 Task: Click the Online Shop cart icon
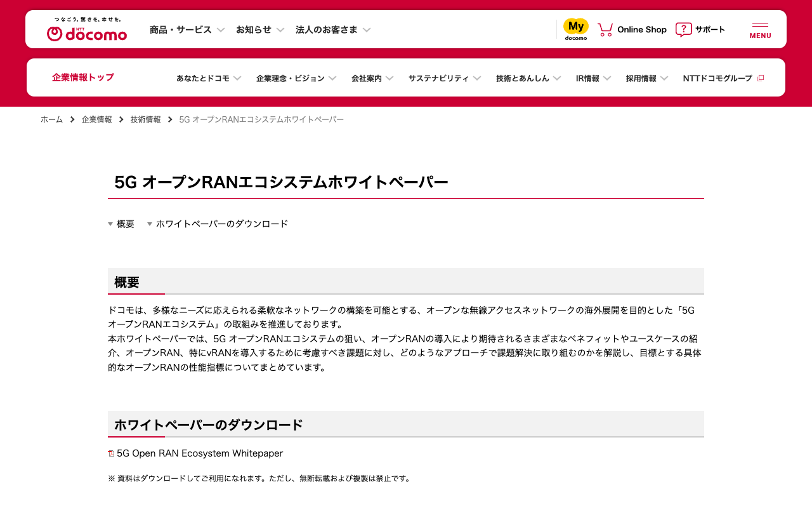coord(605,29)
